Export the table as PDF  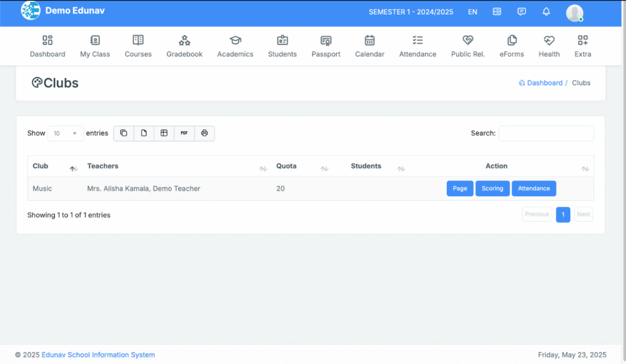tap(184, 133)
